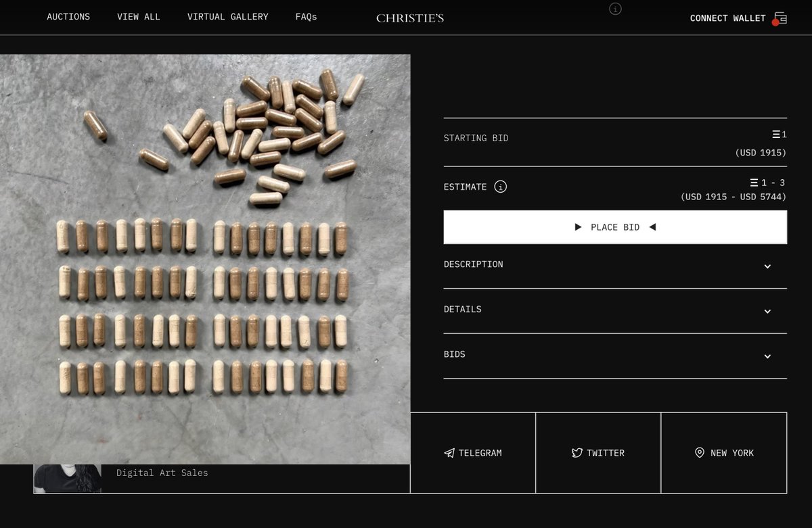Click the Estimate label
The image size is (812, 528).
click(x=465, y=187)
